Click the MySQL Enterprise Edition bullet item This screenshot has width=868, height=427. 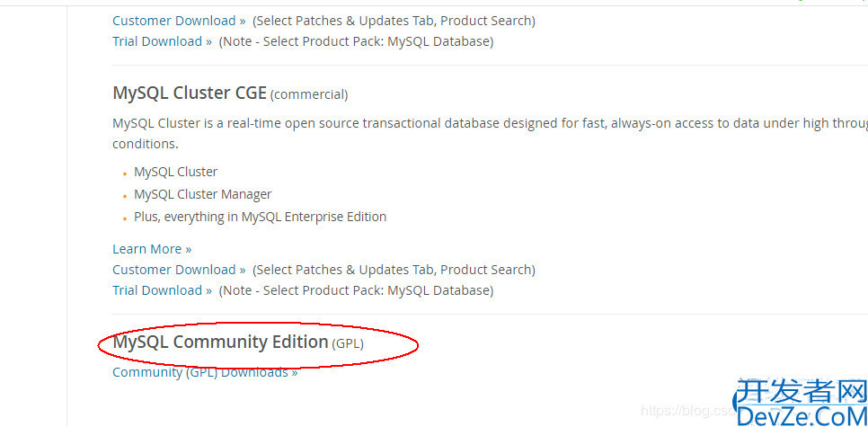(x=260, y=217)
